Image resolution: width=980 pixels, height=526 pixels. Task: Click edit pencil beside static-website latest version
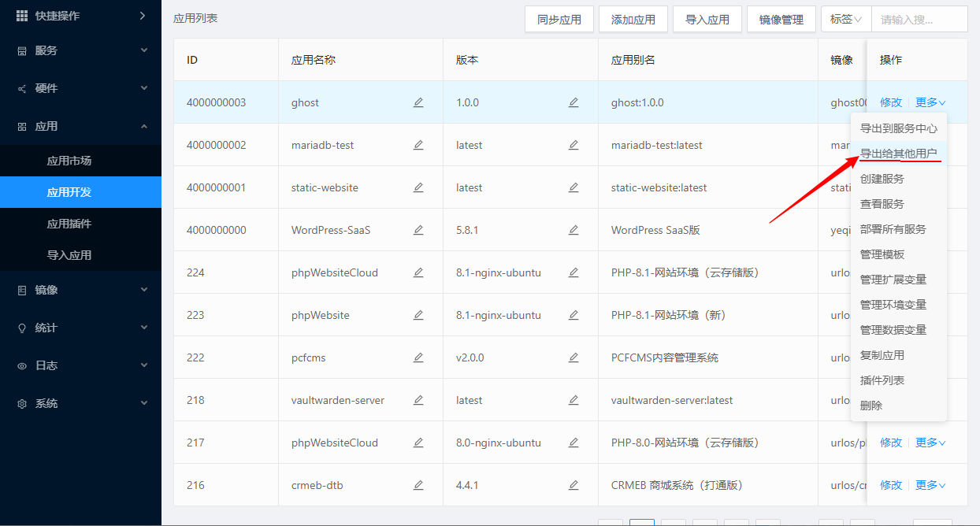[574, 187]
